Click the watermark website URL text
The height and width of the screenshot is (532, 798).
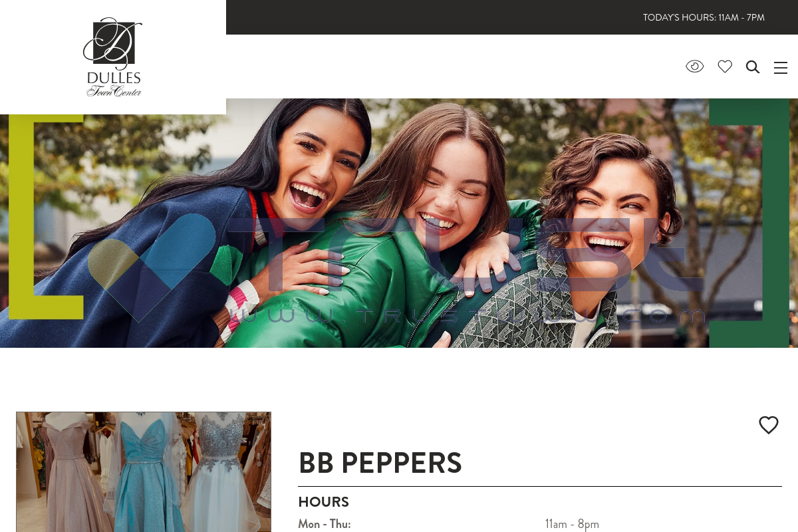(x=472, y=315)
